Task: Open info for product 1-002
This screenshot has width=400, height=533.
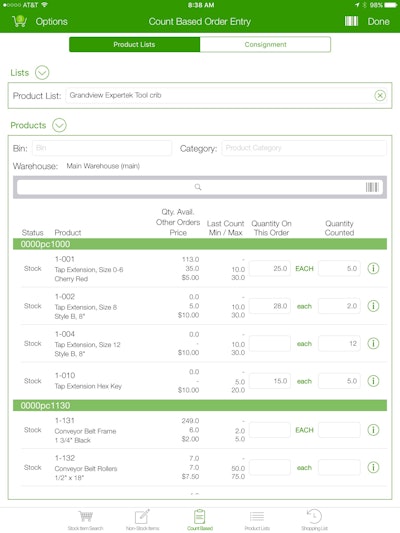Action: point(373,306)
